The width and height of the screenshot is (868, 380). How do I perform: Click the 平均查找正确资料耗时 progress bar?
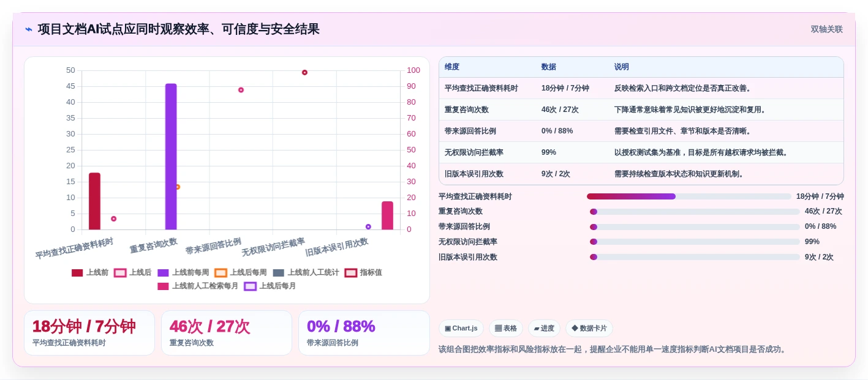[x=689, y=196]
